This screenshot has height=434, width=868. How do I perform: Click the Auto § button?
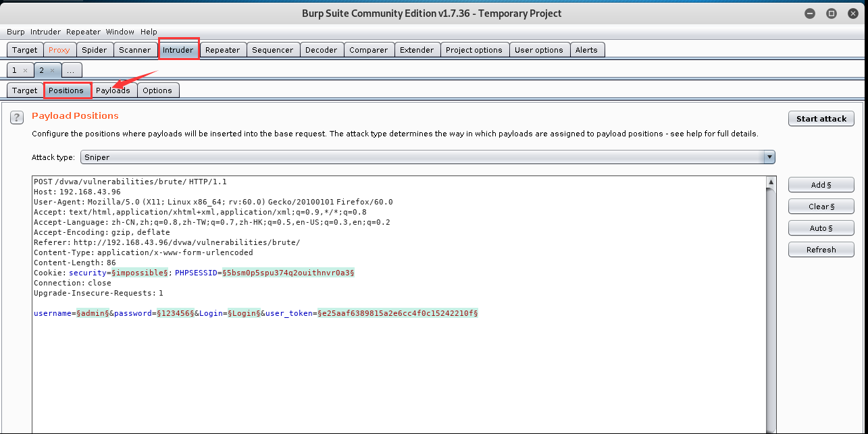coord(821,228)
